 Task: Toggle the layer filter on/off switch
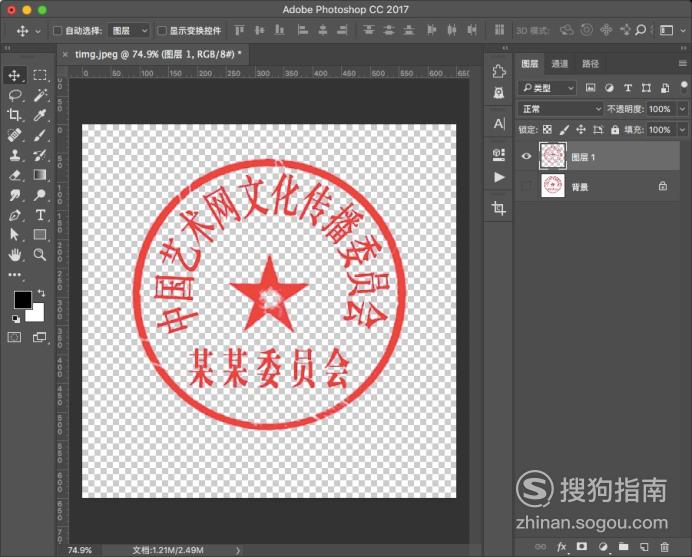684,86
